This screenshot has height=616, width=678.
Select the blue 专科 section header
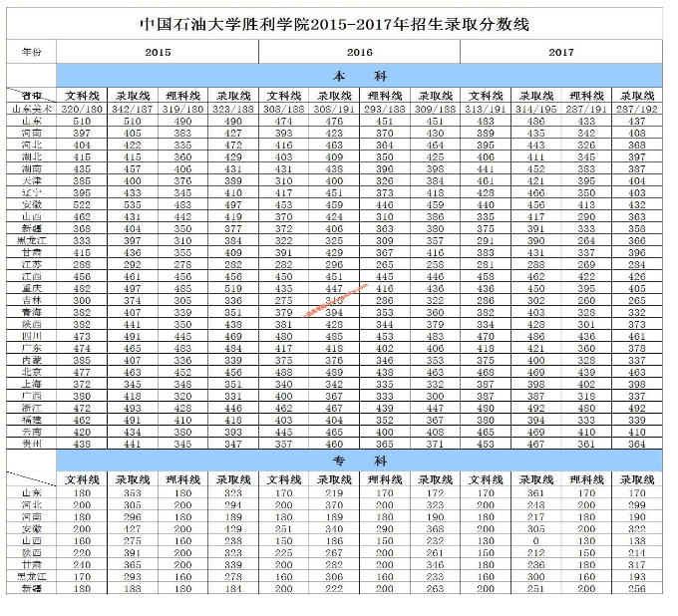[359, 461]
